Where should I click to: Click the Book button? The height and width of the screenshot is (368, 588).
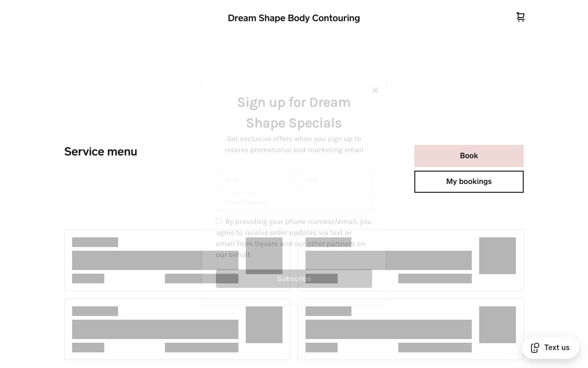coord(469,155)
